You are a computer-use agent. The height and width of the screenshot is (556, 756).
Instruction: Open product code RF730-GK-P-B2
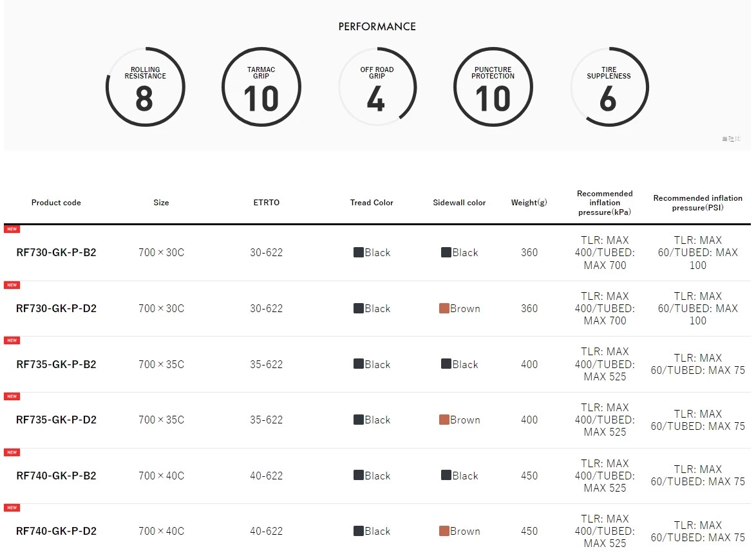point(57,252)
